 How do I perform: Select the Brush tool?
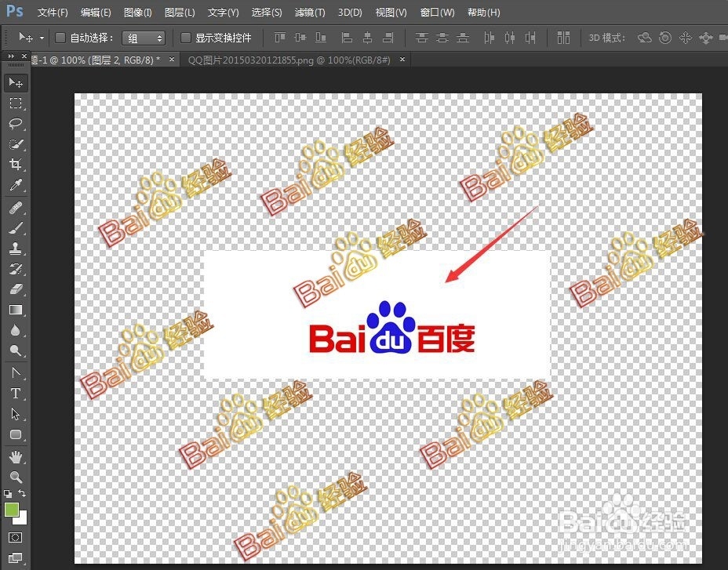[x=16, y=228]
